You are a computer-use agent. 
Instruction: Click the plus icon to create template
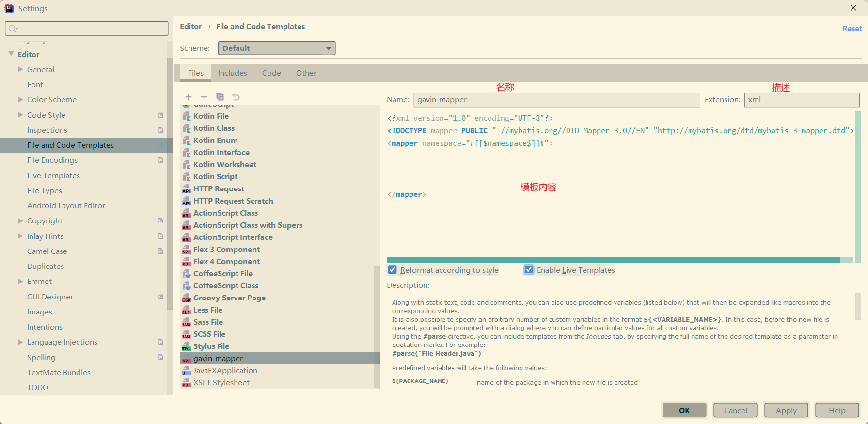tap(189, 97)
